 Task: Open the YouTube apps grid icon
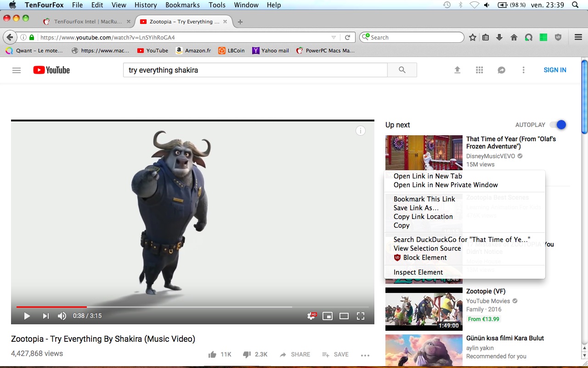tap(480, 70)
